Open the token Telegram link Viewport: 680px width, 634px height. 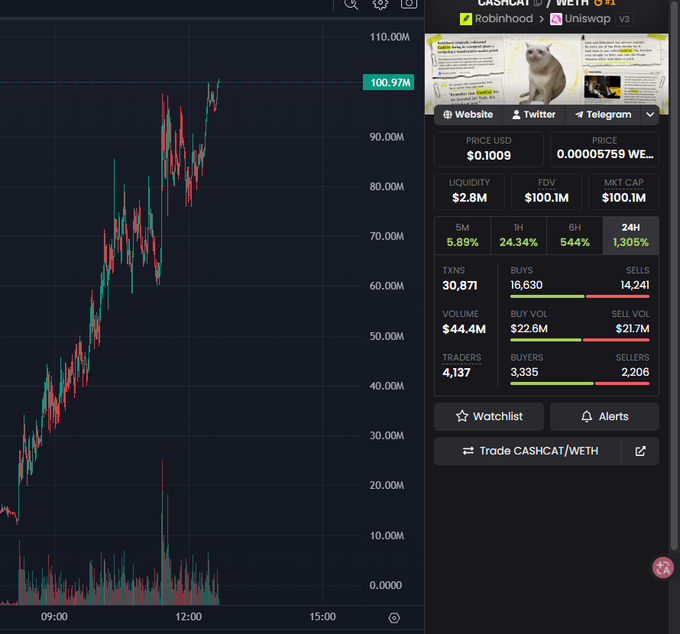pyautogui.click(x=603, y=114)
